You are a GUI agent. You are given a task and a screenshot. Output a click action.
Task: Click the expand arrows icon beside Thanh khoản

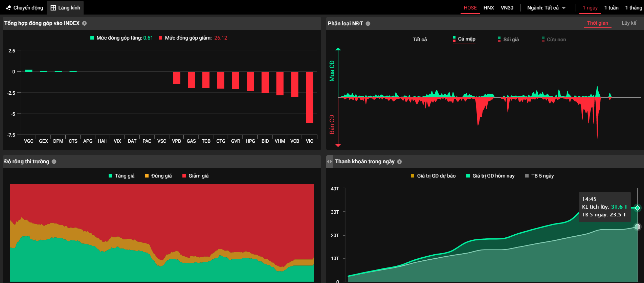pos(329,162)
